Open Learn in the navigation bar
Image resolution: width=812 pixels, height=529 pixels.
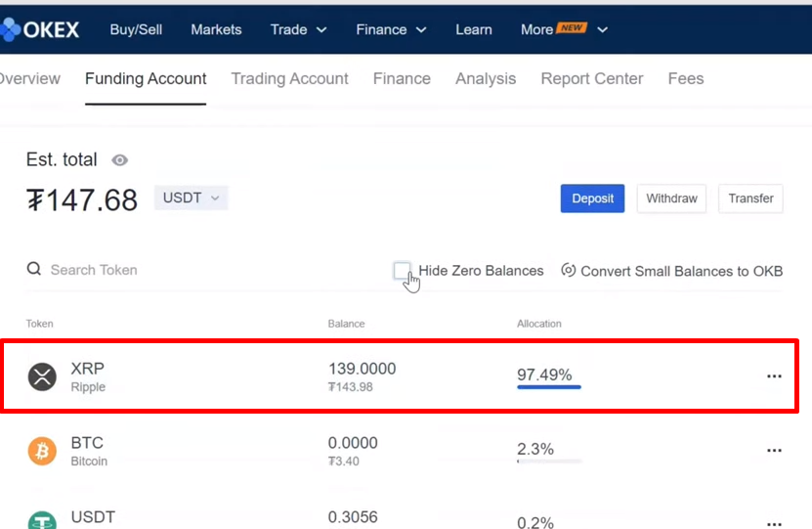click(x=474, y=29)
